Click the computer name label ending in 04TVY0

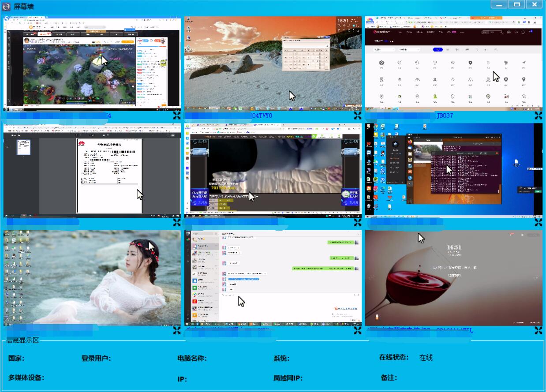(x=262, y=116)
